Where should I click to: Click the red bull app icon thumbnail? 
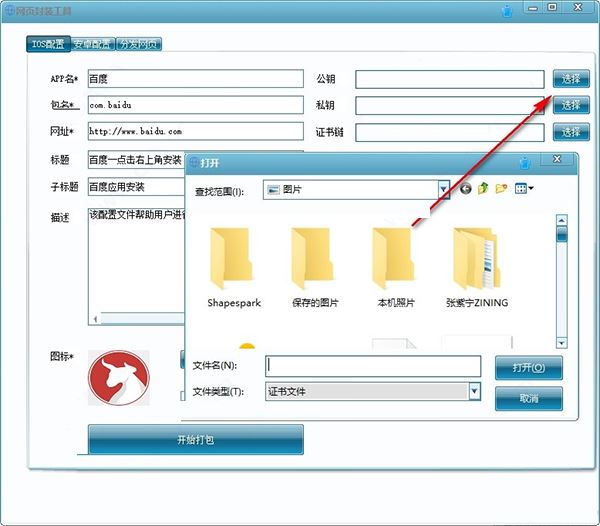pyautogui.click(x=119, y=378)
